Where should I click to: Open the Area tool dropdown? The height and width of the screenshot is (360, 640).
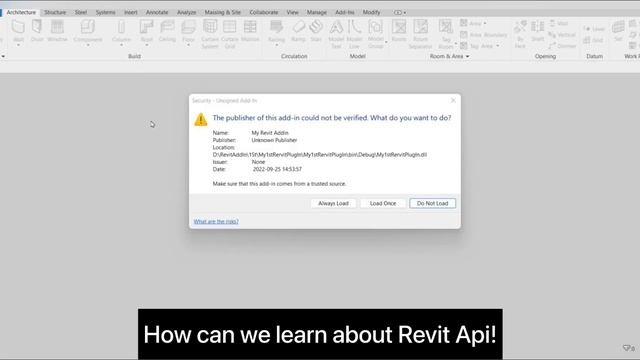(485, 24)
